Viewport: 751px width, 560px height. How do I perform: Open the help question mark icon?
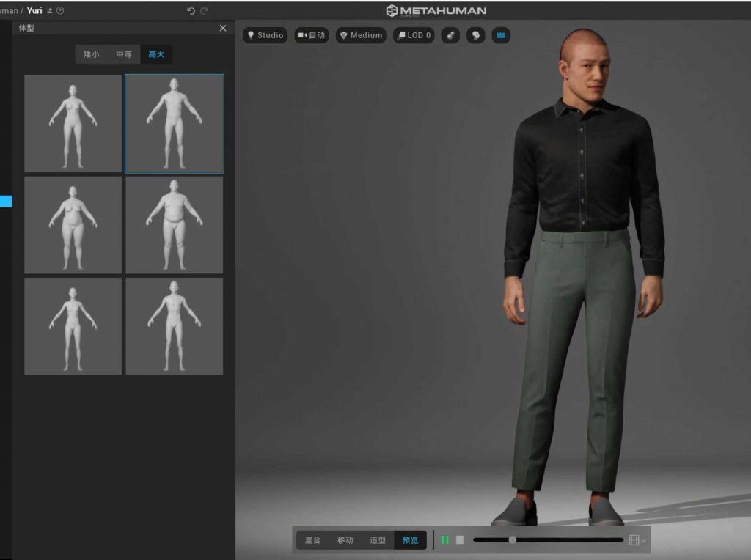(60, 10)
